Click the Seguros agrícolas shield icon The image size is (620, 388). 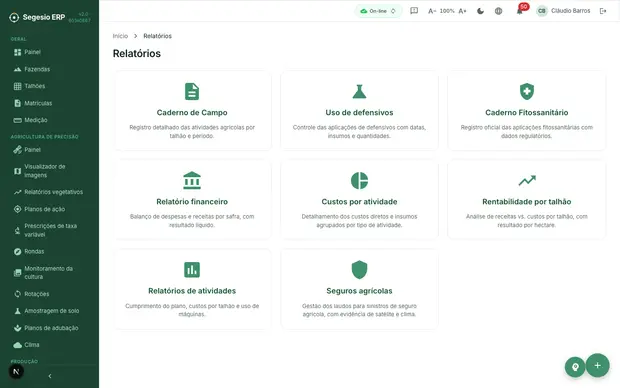359,270
